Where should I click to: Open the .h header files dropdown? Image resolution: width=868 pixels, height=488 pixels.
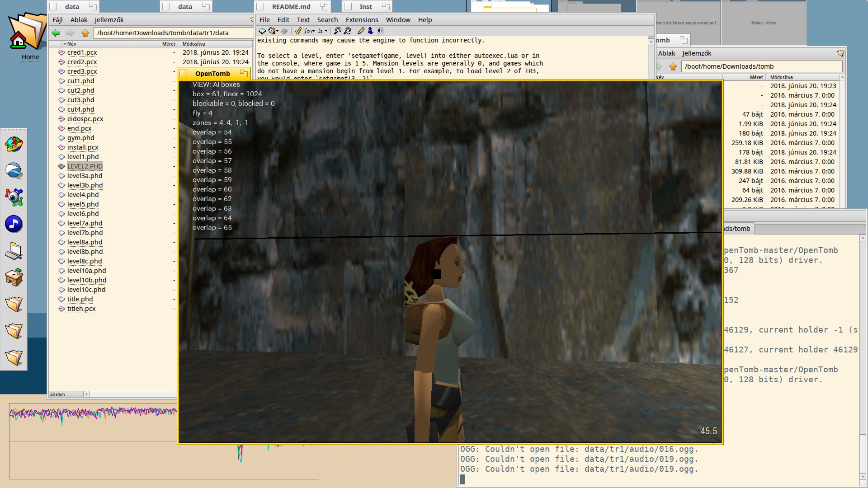pos(323,31)
